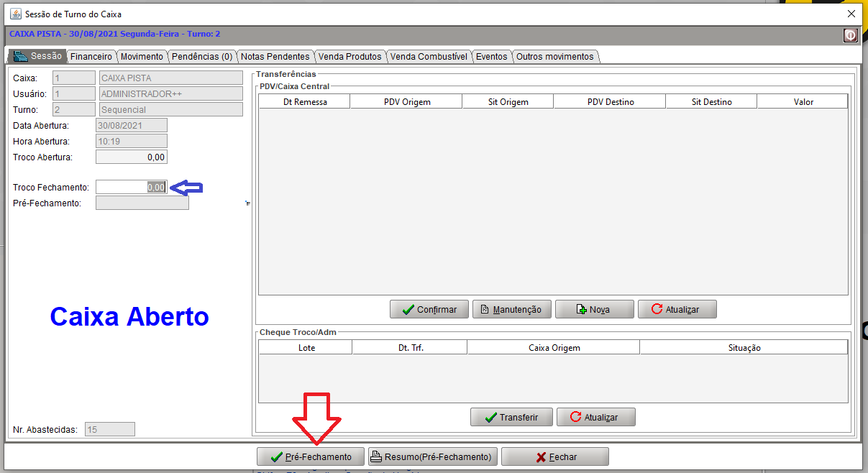Refresh Cheque Troco/Adm list with Atualizar
This screenshot has width=868, height=473.
[x=595, y=417]
